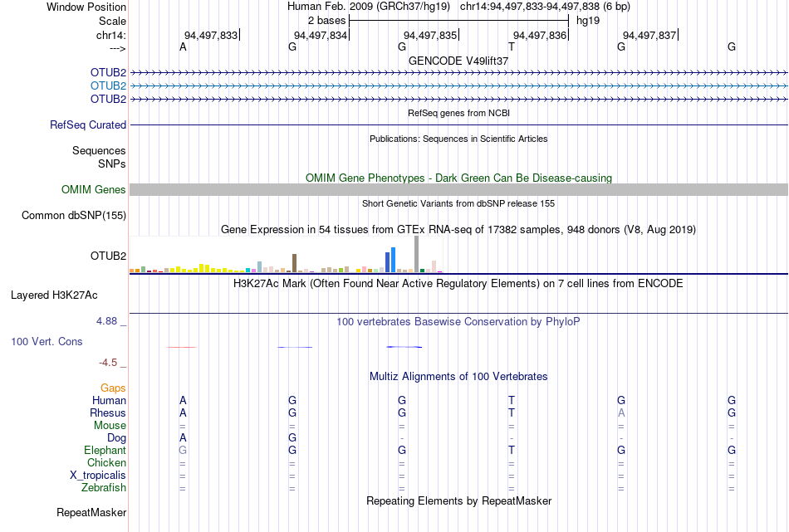Click the X_tropicalis alignment row label
The width and height of the screenshot is (789, 532).
pos(98,476)
